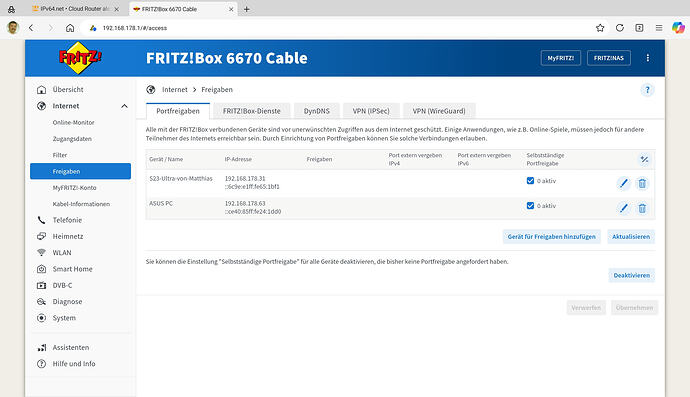Viewport: 690px width, 397px height.
Task: Click the browser address bar
Action: pos(334,28)
